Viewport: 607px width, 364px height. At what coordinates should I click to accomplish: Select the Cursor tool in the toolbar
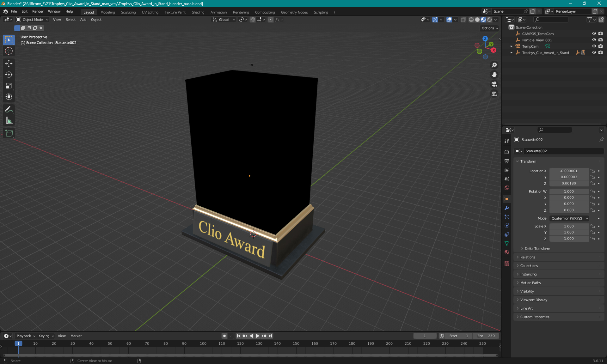click(x=9, y=51)
